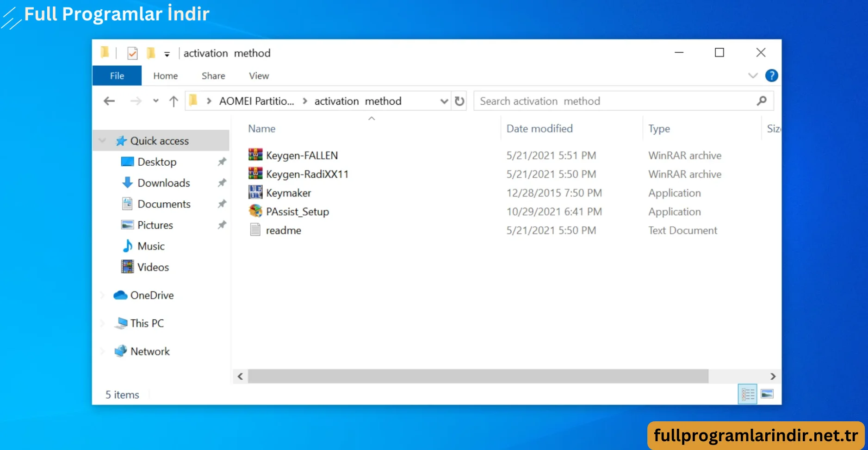Go up one folder level with up arrow
The height and width of the screenshot is (450, 868).
[x=174, y=101]
